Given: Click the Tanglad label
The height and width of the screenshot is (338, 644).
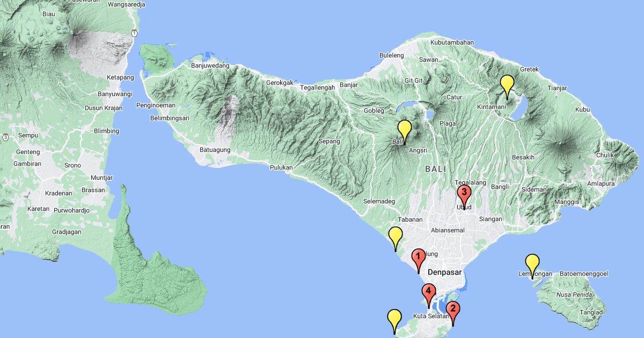Looking at the screenshot, I should tap(592, 312).
